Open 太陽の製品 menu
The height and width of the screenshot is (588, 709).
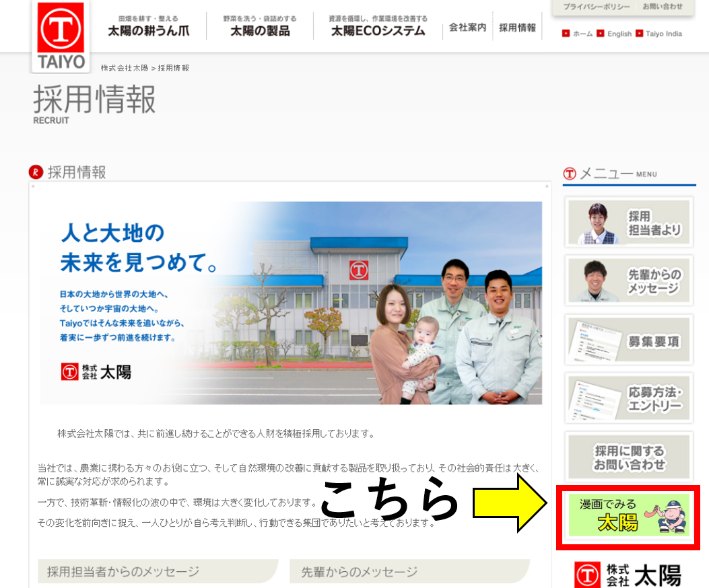[260, 26]
